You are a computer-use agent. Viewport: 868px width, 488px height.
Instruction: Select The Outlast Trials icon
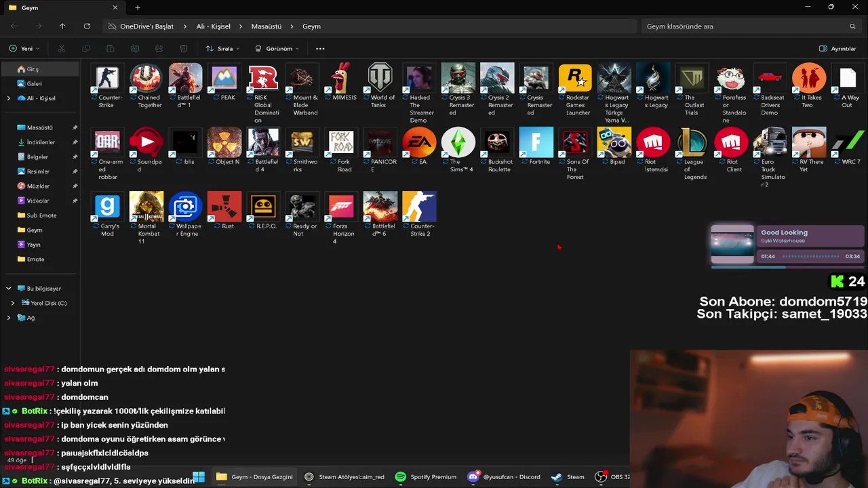692,78
